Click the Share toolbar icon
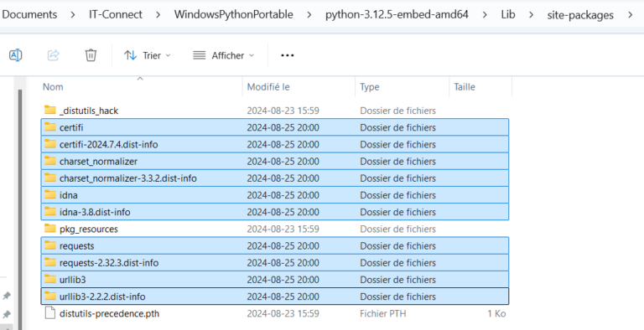The width and height of the screenshot is (644, 330). pos(54,55)
